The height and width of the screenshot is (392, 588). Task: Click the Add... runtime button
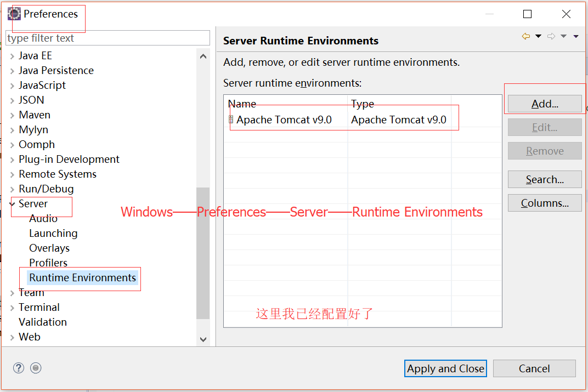click(x=545, y=104)
